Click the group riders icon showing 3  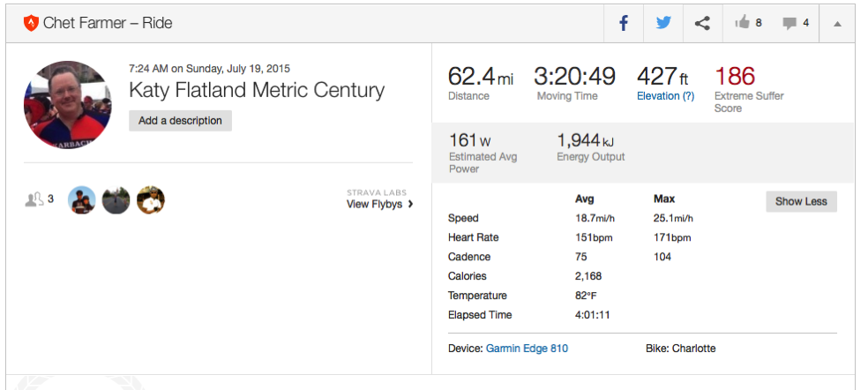coord(40,199)
